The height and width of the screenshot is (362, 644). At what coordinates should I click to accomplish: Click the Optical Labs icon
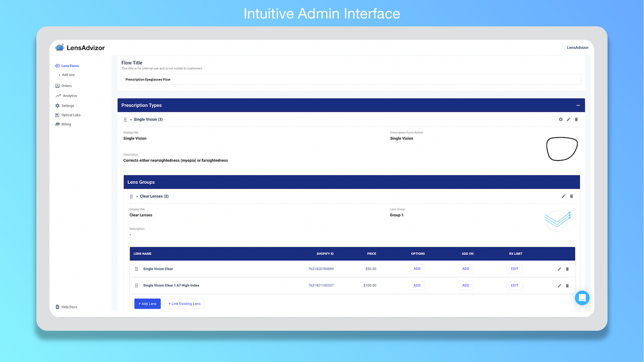point(57,115)
